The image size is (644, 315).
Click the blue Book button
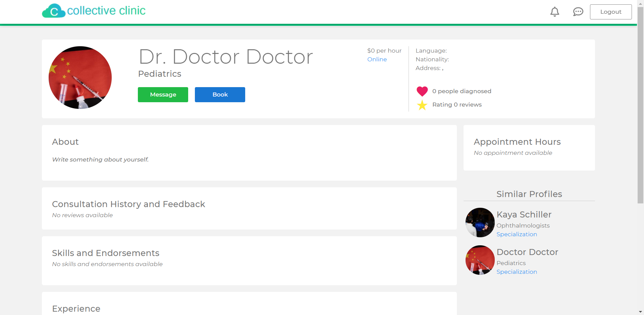[220, 94]
